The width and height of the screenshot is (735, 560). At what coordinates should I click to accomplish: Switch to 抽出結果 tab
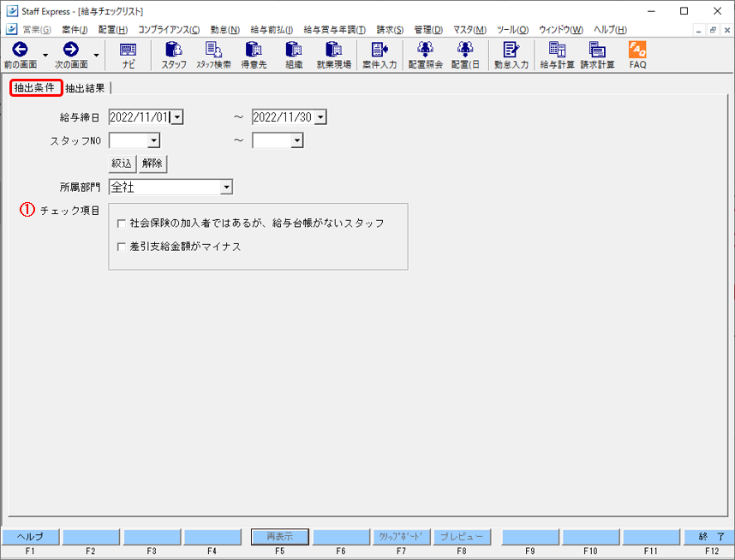pyautogui.click(x=85, y=88)
